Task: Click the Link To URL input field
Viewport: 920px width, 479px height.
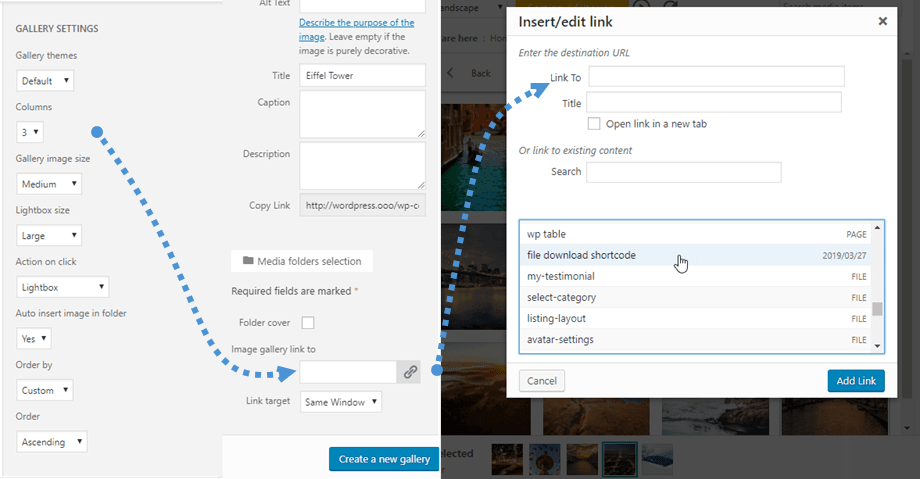Action: point(716,77)
